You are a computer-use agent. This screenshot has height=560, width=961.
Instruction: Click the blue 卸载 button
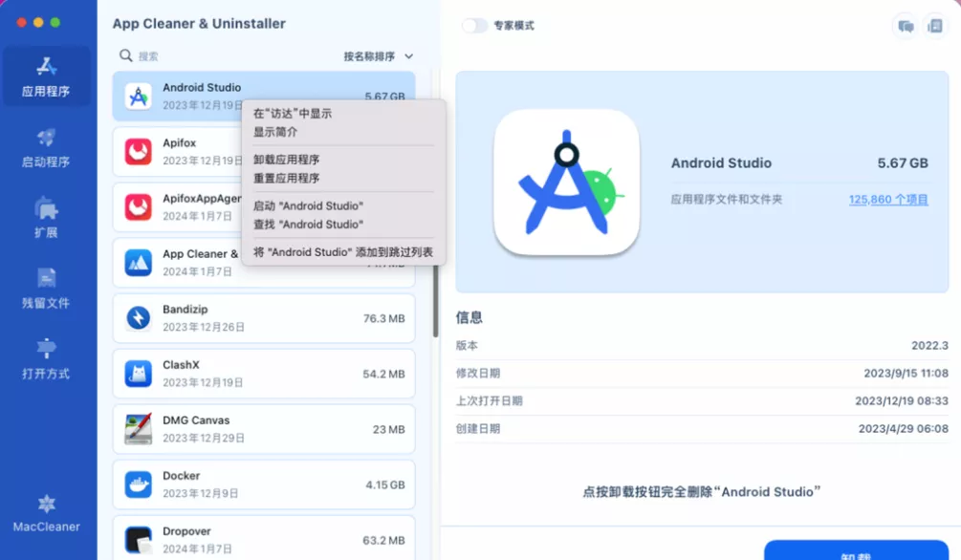[856, 550]
